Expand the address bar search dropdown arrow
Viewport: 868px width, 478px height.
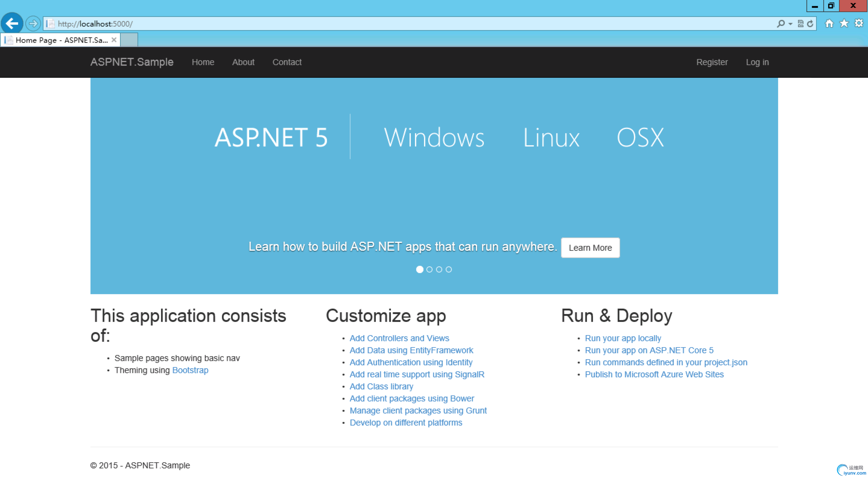[790, 24]
